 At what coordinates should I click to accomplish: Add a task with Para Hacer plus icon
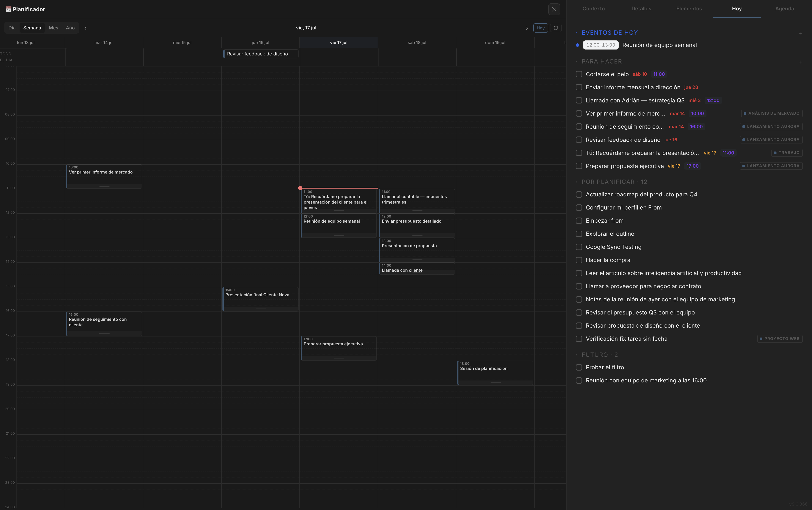click(800, 62)
